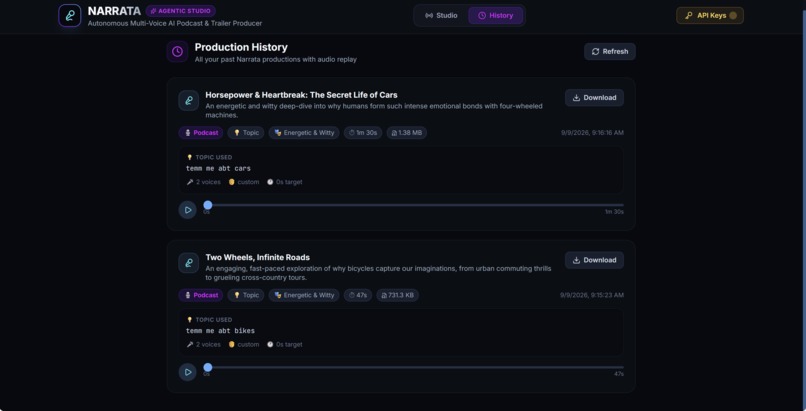Click the 731.3 KB file size tag

tap(397, 295)
